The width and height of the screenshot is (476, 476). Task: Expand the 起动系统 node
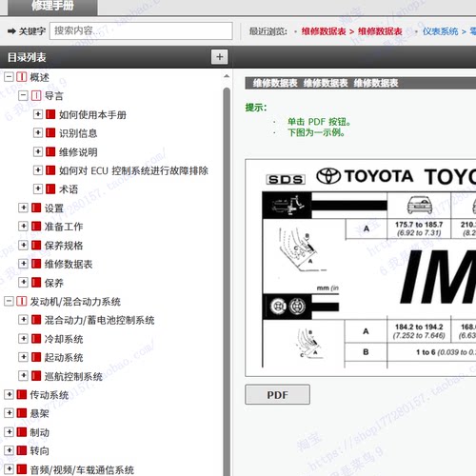click(x=23, y=357)
